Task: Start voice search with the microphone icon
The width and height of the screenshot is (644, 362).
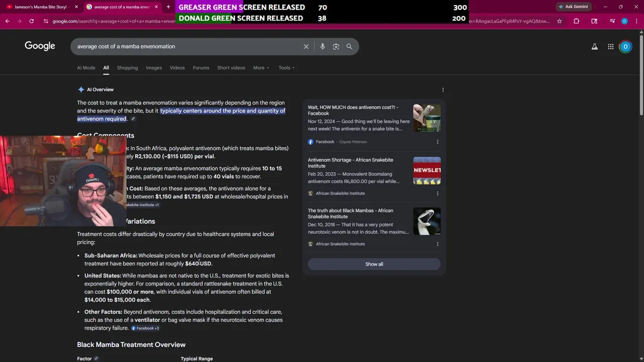Action: point(323,46)
